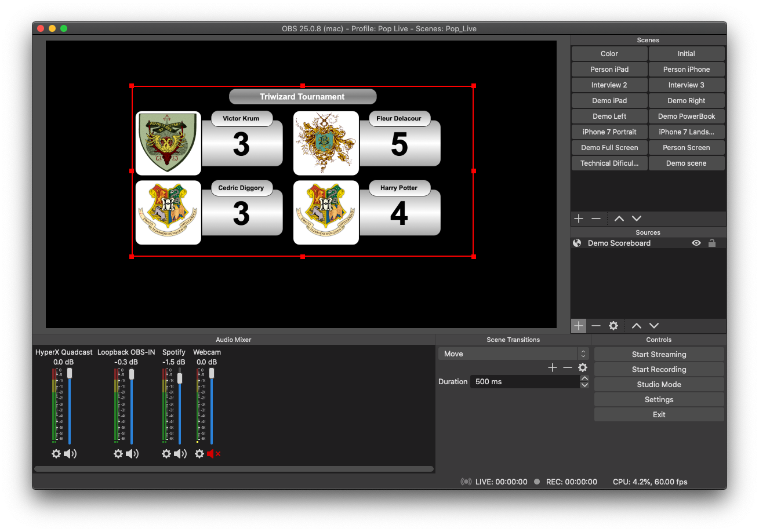The width and height of the screenshot is (759, 532).
Task: Select the Demo PowerBook scene
Action: point(687,116)
